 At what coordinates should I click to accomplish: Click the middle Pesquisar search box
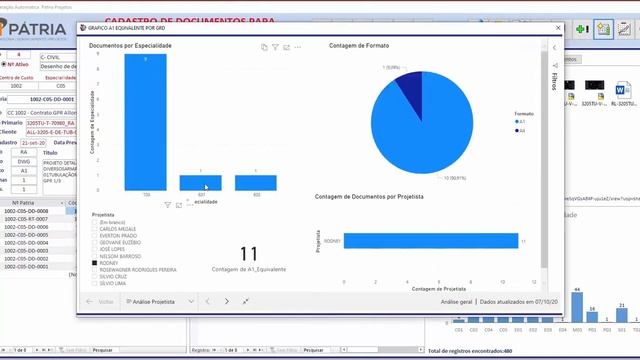pyautogui.click(x=313, y=350)
